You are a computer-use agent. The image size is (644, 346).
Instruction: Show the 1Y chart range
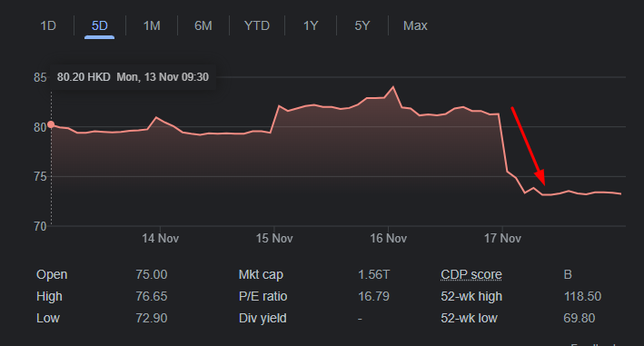(x=311, y=25)
